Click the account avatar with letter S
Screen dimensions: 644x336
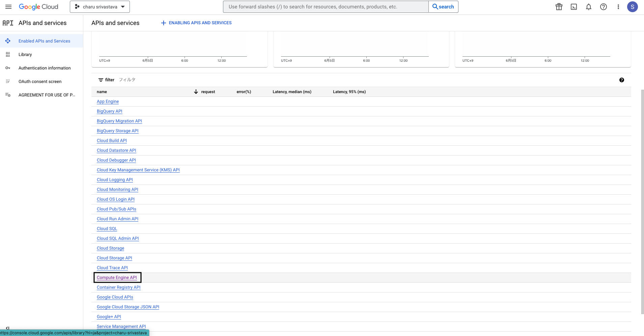pyautogui.click(x=633, y=7)
